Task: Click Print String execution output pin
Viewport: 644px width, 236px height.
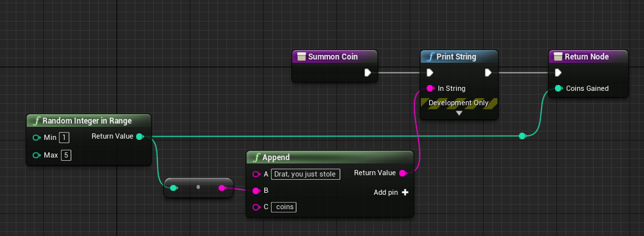Action: pos(488,73)
